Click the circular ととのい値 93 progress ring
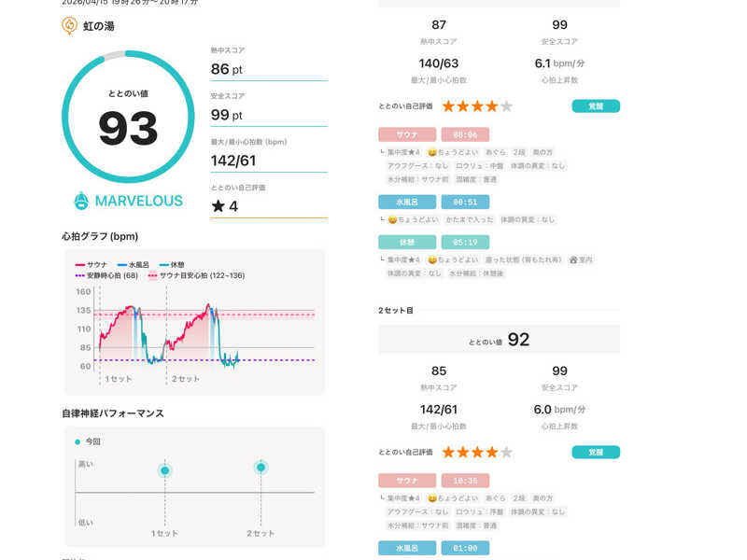Image resolution: width=747 pixels, height=560 pixels. point(128,117)
